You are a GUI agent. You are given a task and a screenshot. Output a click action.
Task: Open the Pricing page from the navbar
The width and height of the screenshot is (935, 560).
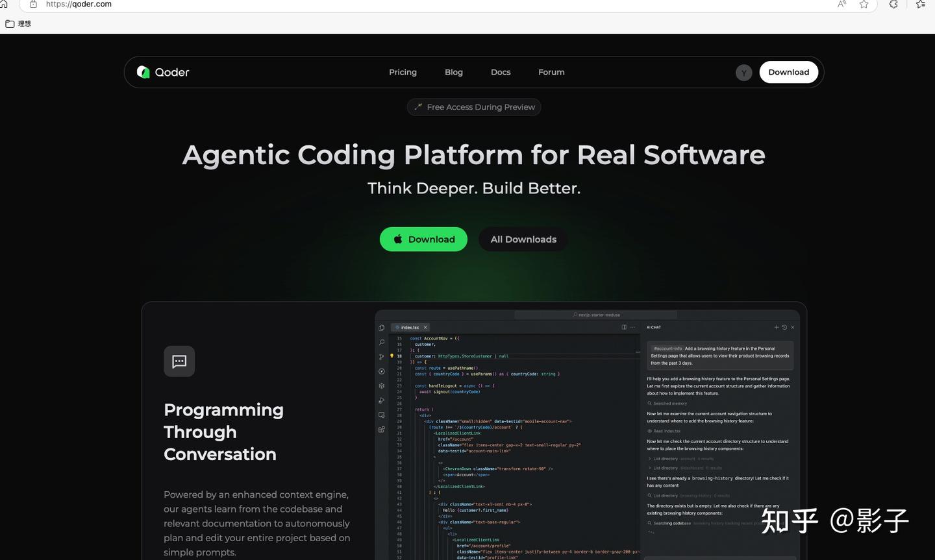403,72
